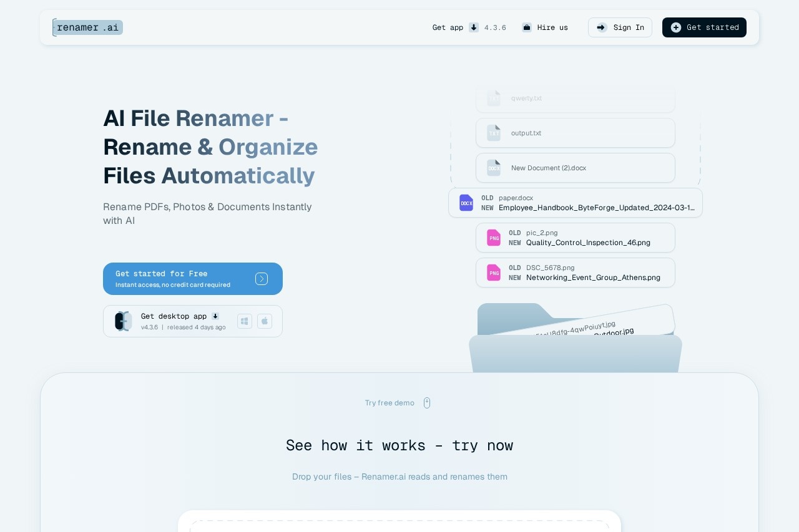Click the download arrow icon beside Get app
Viewport: 799px width, 532px height.
click(x=474, y=27)
